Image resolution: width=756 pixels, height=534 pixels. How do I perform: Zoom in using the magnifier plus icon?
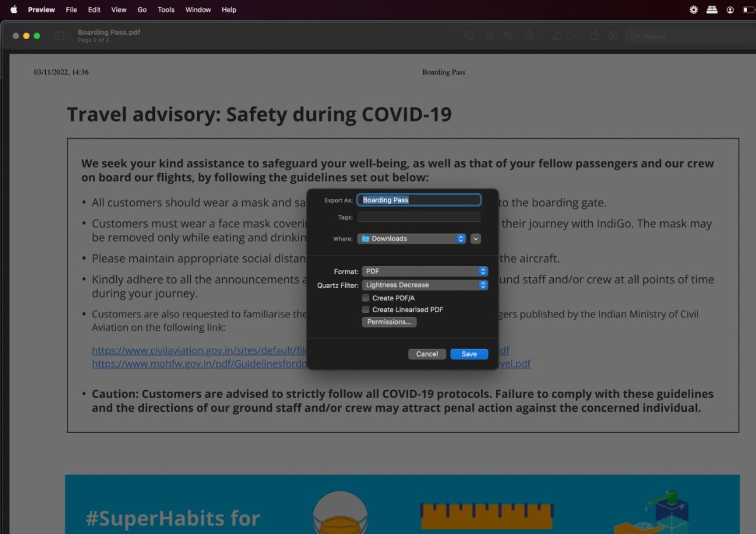click(509, 36)
